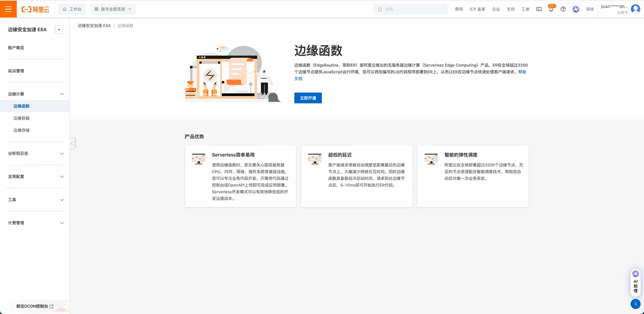Viewport: 644px width, 314px height.
Task: Open the 企业 menu
Action: coord(496,9)
